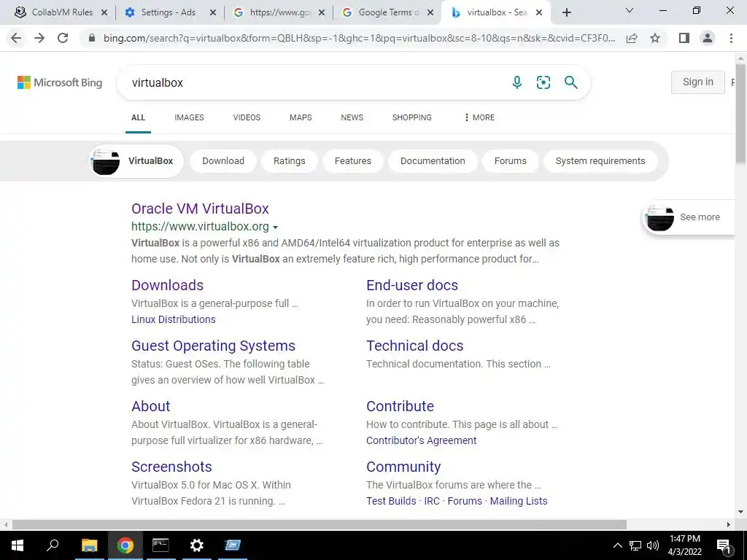Open the Downloads sublink
This screenshot has width=747, height=560.
(x=167, y=285)
